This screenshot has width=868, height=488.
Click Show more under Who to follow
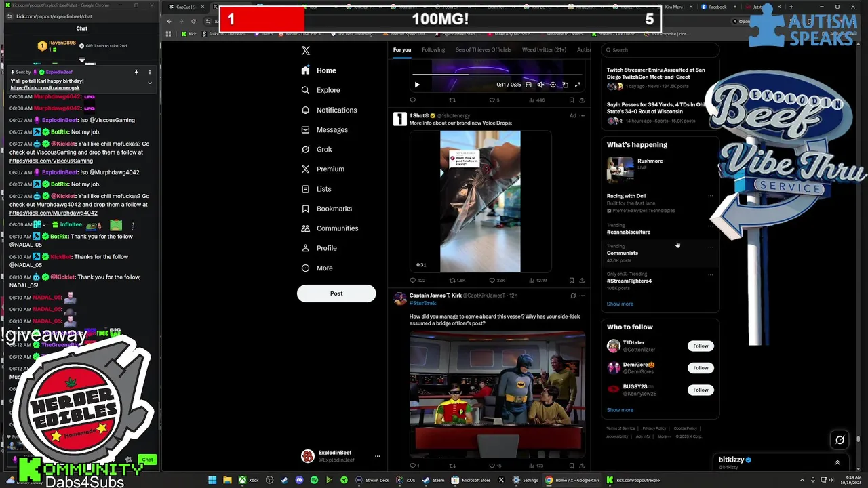pyautogui.click(x=620, y=410)
